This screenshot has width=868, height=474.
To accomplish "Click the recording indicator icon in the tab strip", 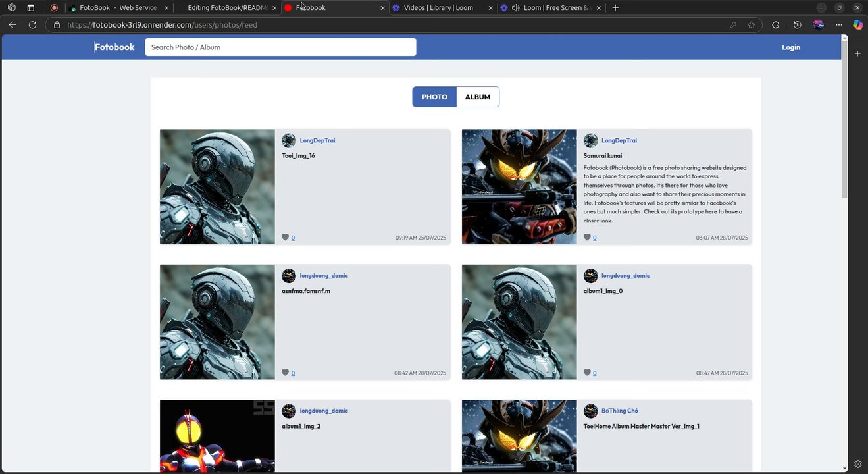I will pos(54,8).
